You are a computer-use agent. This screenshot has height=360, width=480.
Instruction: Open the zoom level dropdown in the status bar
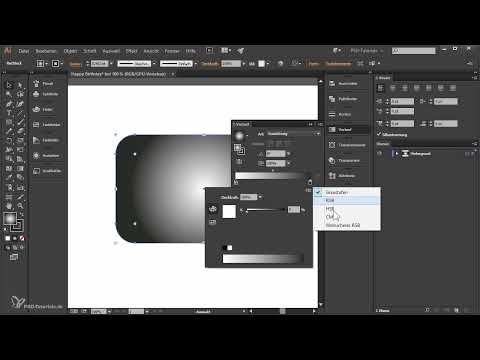pos(109,311)
